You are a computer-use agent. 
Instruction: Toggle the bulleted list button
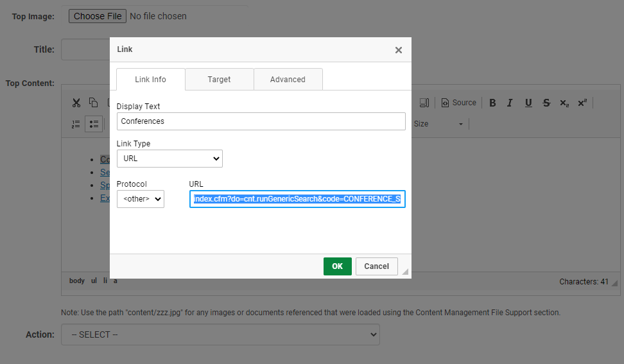click(94, 124)
